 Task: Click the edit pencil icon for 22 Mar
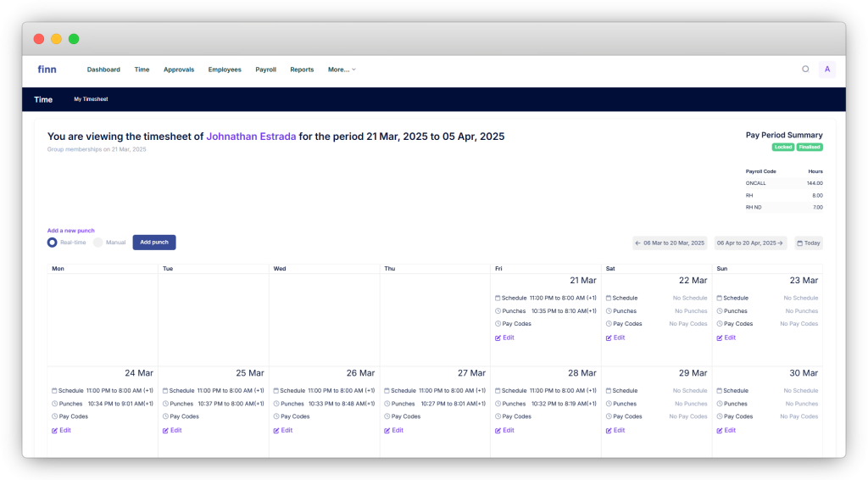coord(609,338)
